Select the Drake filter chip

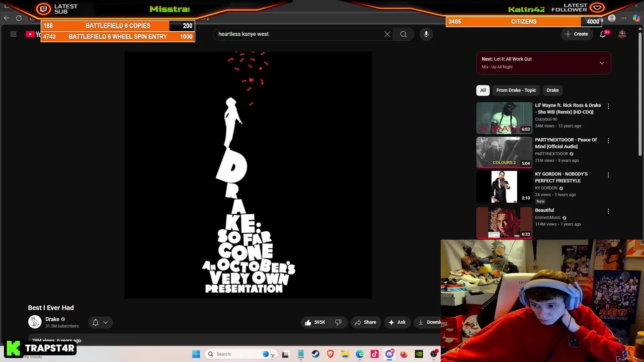click(x=552, y=90)
